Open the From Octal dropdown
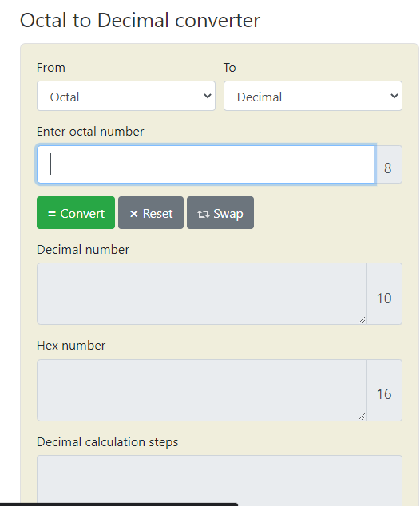 click(126, 96)
